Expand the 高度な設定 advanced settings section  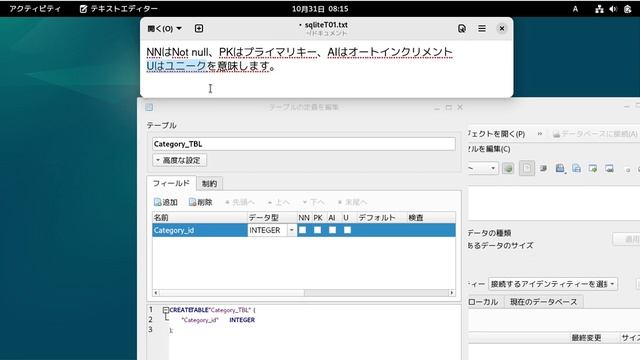point(180,160)
